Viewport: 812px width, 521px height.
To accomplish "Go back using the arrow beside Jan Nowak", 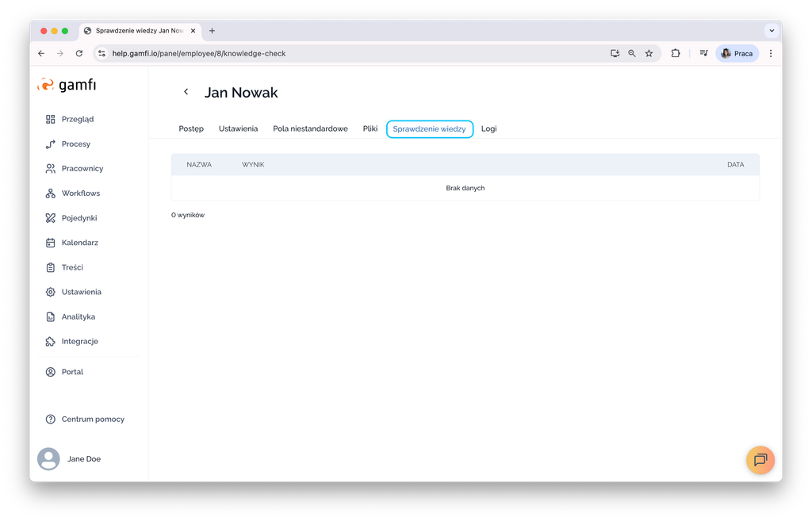I will 186,92.
